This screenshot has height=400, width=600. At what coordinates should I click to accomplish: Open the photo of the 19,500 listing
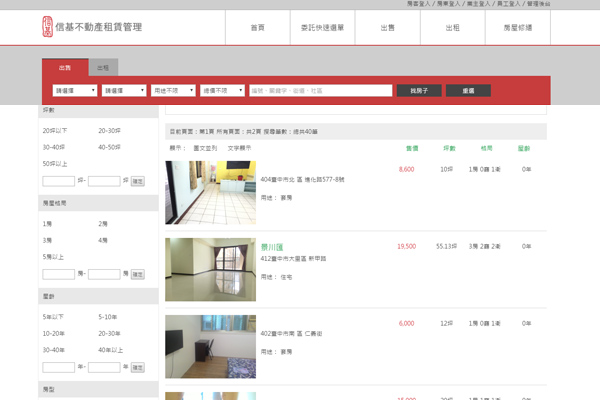click(210, 269)
